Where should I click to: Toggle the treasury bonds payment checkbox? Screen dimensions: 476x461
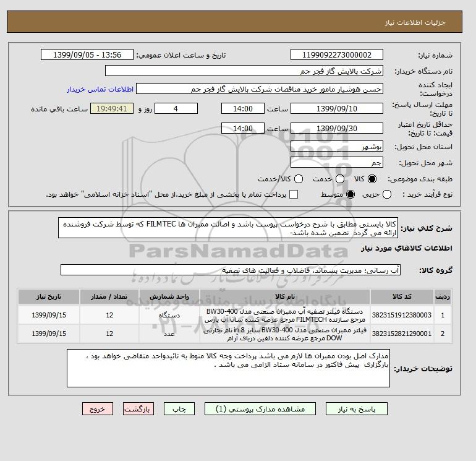click(294, 194)
